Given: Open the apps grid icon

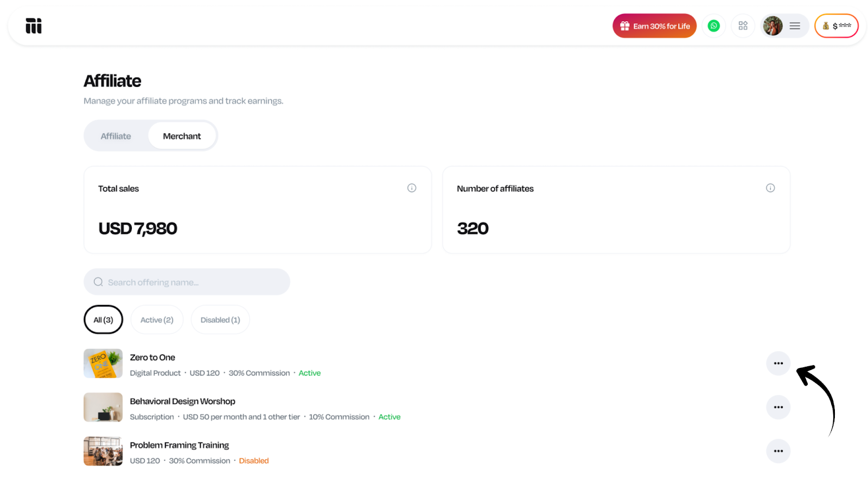Looking at the screenshot, I should (x=743, y=26).
